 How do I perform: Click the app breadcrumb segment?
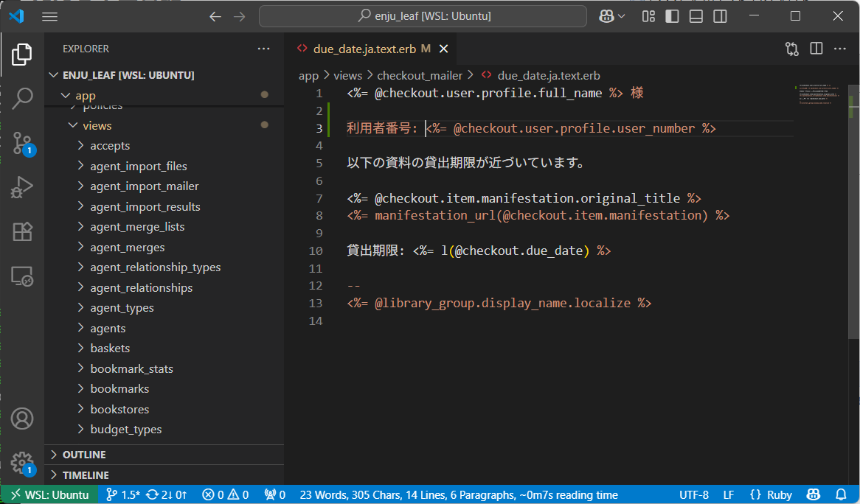click(x=308, y=76)
